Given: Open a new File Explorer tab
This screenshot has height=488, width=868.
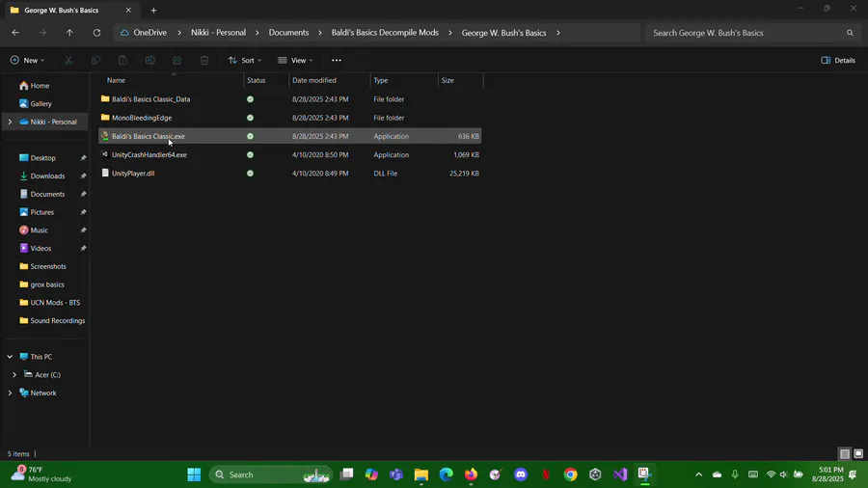Looking at the screenshot, I should pos(153,10).
